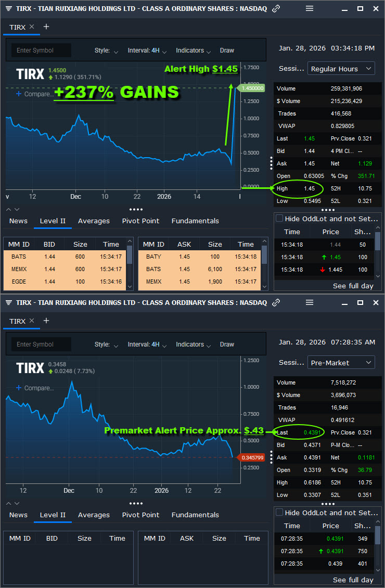
Task: Select Level II tab in bottom window
Action: tap(53, 515)
